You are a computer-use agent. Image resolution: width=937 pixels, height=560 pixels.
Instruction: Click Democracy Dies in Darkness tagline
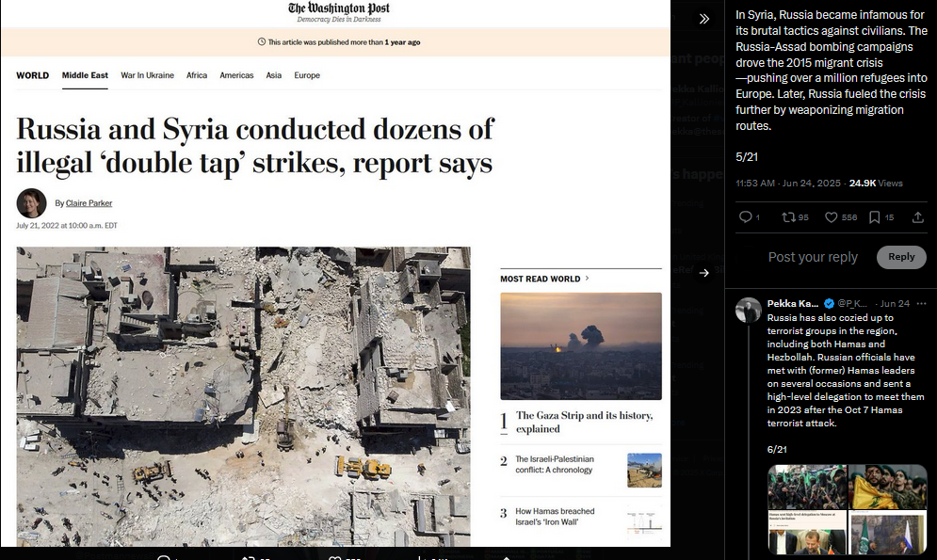click(339, 20)
